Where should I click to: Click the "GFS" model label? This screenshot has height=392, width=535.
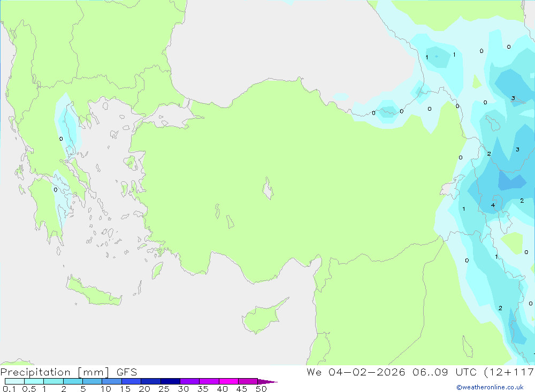(x=127, y=372)
